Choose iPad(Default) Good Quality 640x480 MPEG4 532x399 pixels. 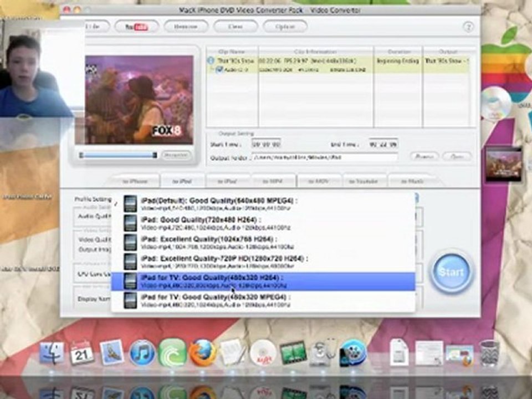click(x=263, y=204)
